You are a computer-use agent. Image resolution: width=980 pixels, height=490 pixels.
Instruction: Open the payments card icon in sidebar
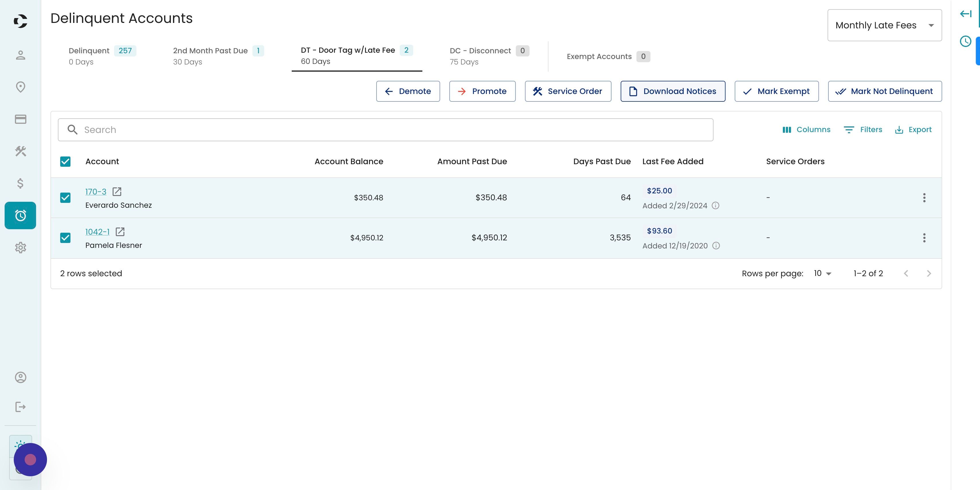click(x=21, y=119)
